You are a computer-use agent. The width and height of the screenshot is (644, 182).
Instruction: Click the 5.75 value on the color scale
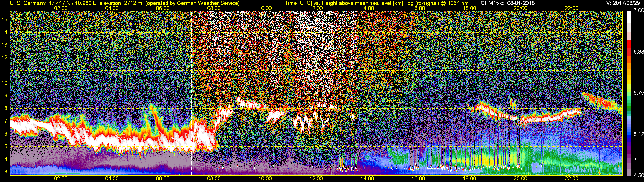(638, 93)
